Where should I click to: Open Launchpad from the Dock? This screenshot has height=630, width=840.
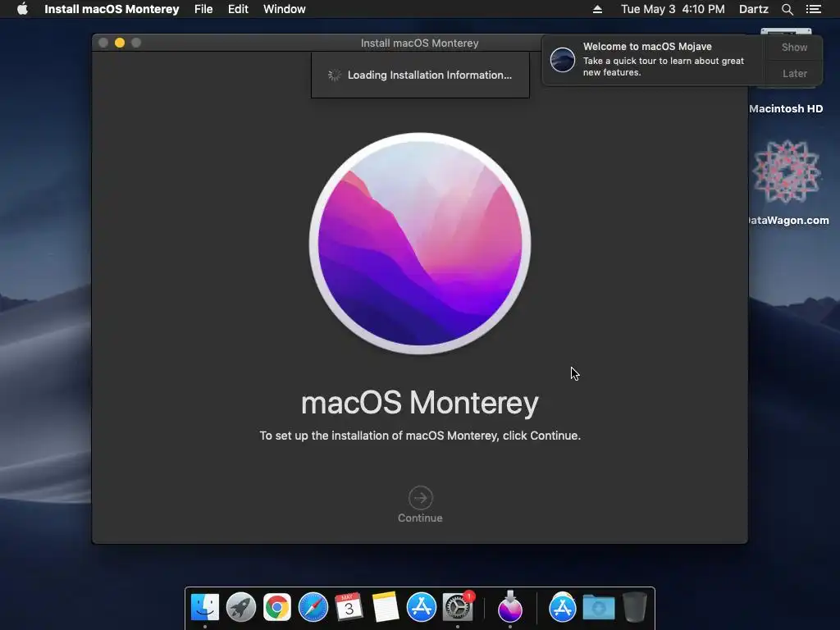pyautogui.click(x=241, y=608)
